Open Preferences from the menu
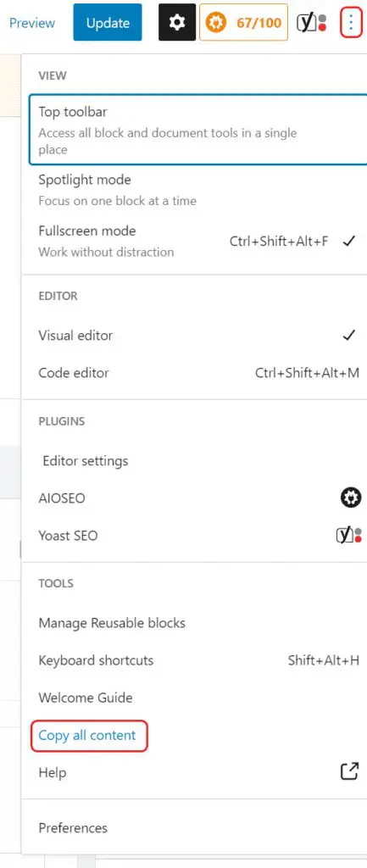The image size is (367, 868). click(195, 827)
